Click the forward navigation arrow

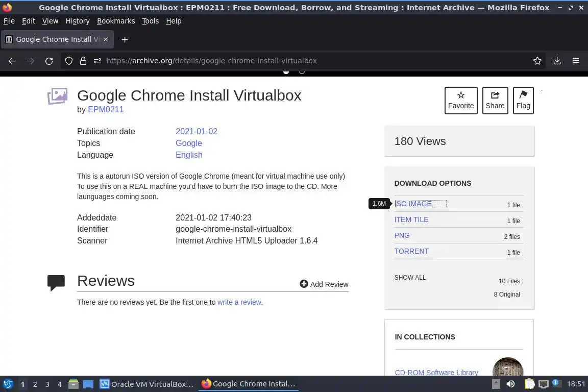[31, 61]
